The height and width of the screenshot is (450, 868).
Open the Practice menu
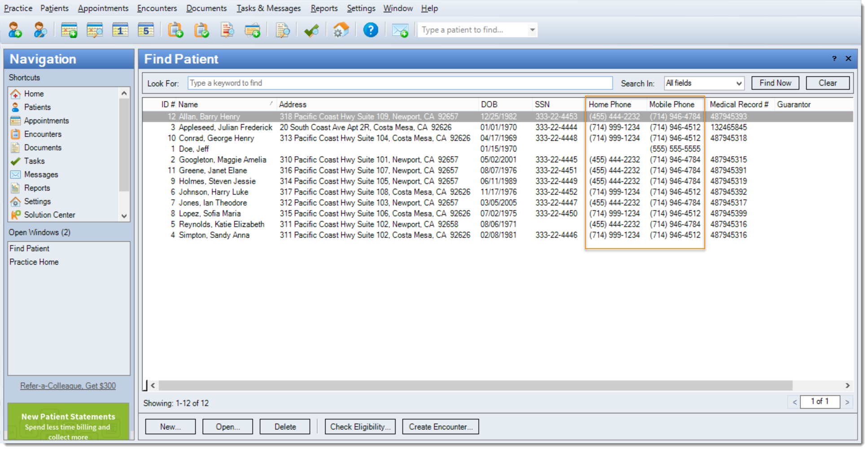[18, 8]
